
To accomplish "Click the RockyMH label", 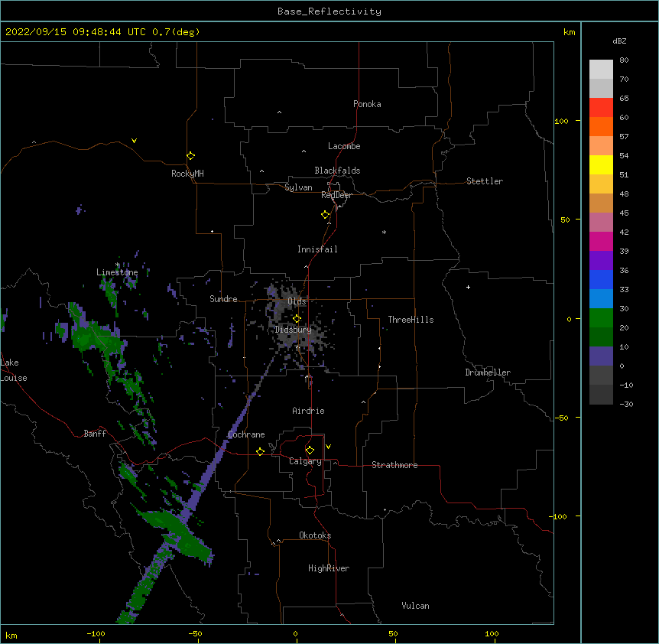I will tap(187, 174).
